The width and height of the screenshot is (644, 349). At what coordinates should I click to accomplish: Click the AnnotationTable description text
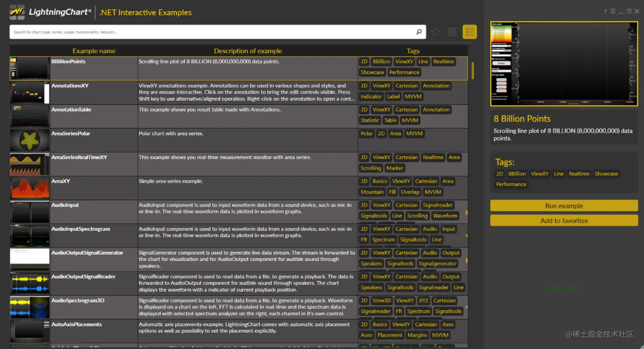pos(210,110)
